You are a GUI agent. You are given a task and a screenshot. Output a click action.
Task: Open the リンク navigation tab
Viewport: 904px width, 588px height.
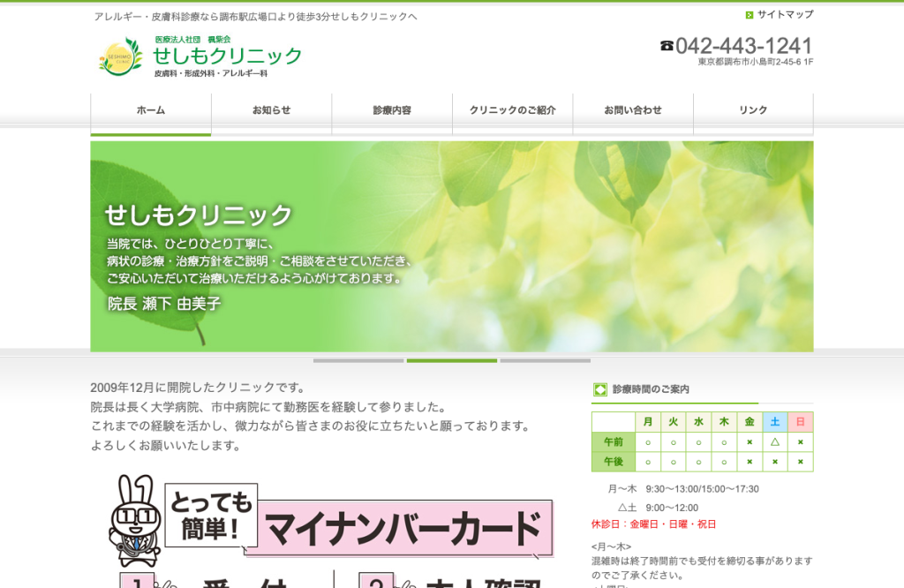tap(754, 114)
